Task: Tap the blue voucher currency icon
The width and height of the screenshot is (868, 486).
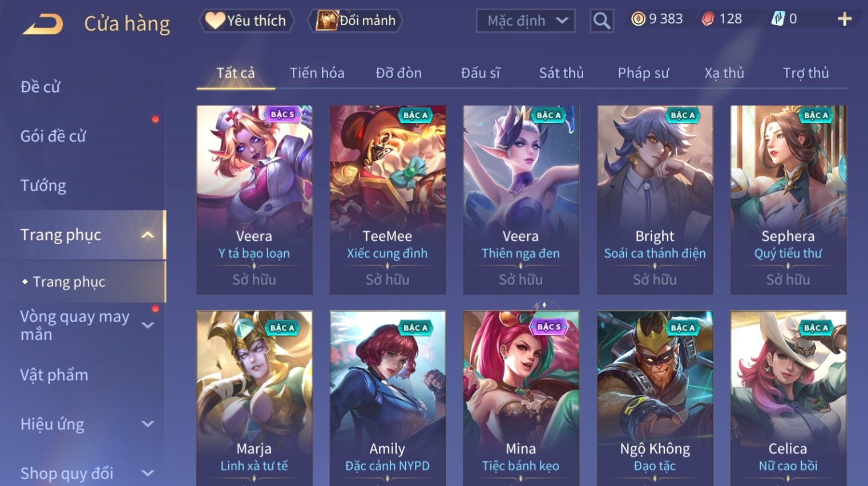Action: (x=778, y=19)
